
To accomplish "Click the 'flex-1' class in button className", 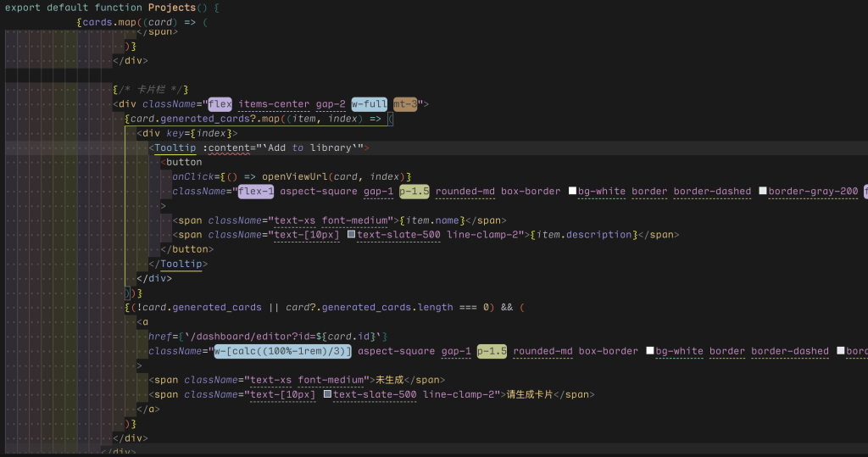I will click(x=256, y=192).
